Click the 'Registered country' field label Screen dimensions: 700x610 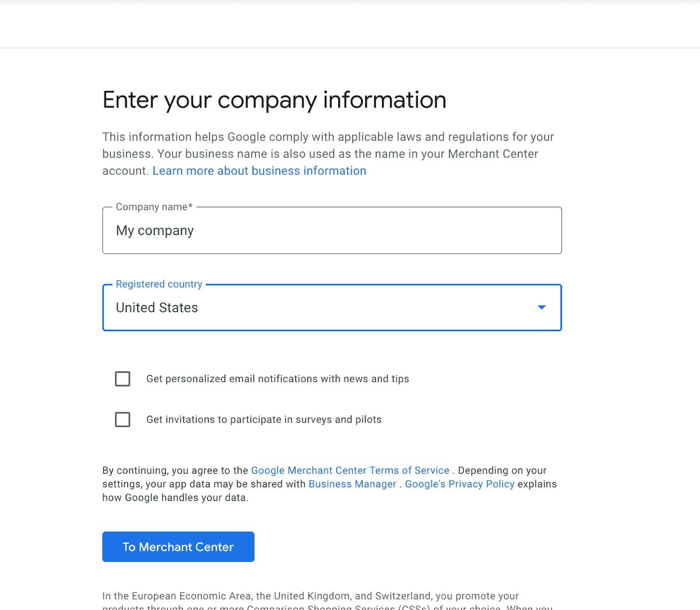[159, 284]
